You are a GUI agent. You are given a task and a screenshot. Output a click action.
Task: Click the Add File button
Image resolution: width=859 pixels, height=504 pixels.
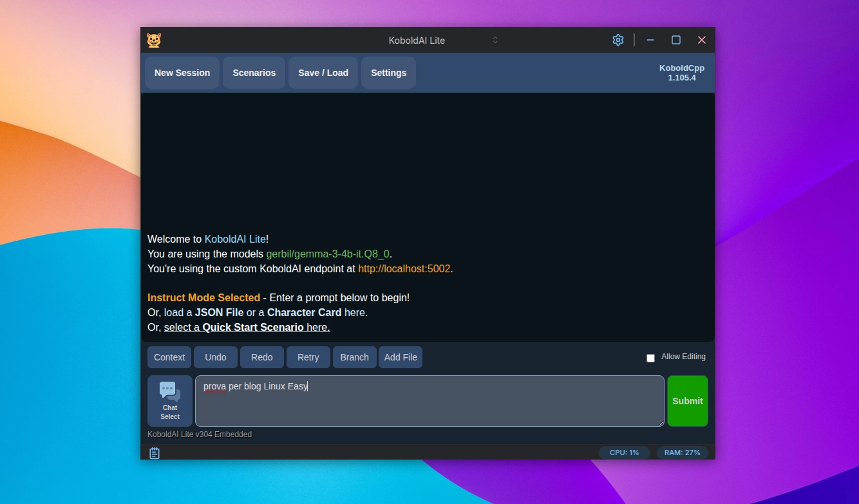point(401,357)
